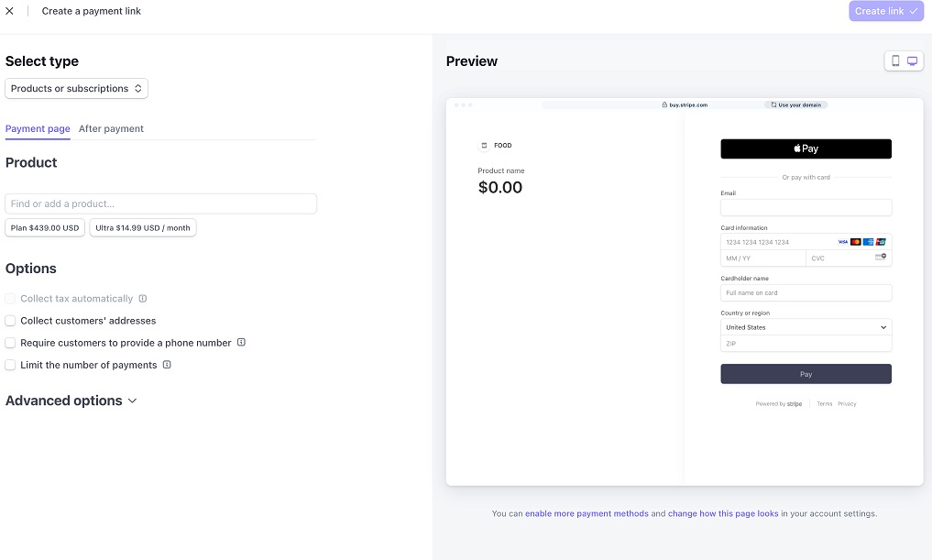The width and height of the screenshot is (932, 560).
Task: Click info icon beside phone number option
Action: (241, 343)
